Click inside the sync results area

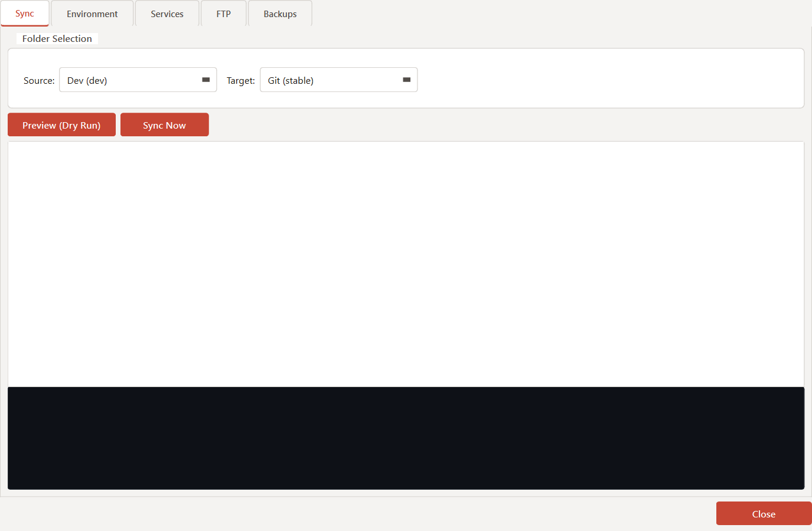click(x=406, y=263)
